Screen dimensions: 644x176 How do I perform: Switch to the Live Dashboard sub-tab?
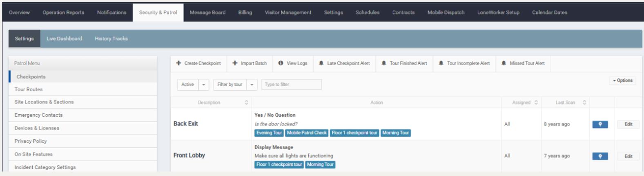point(64,39)
